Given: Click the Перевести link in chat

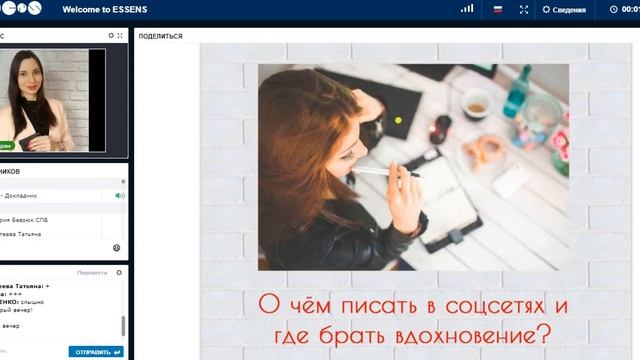Looking at the screenshot, I should [92, 273].
